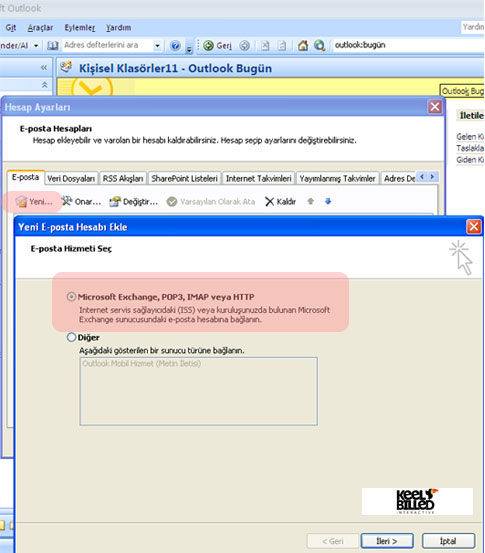485x553 pixels.
Task: Open the Git menu
Action: [11, 28]
